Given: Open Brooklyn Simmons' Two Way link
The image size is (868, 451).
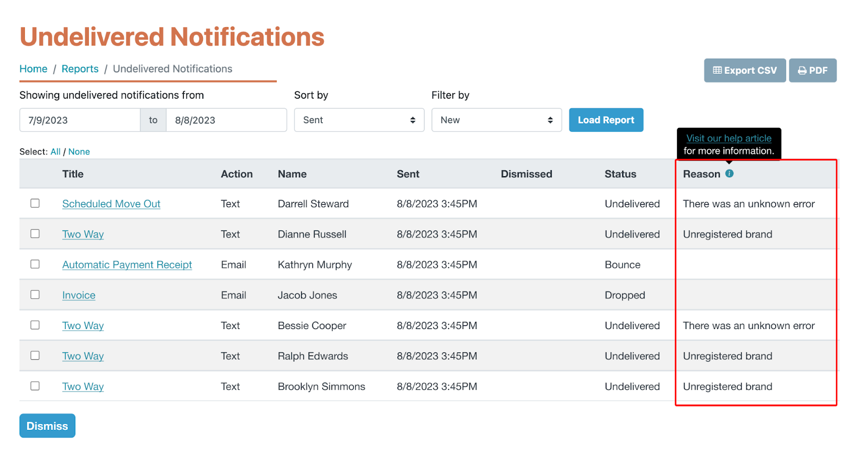Looking at the screenshot, I should pos(83,386).
